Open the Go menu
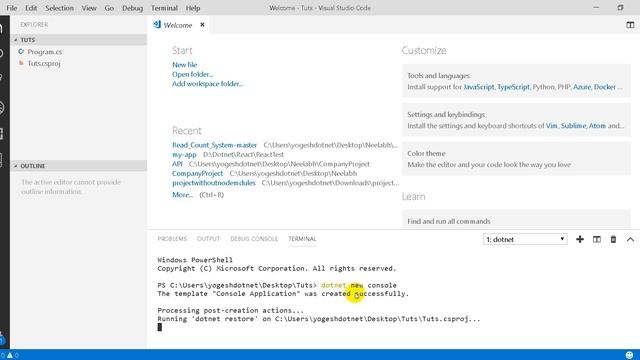 [x=109, y=8]
